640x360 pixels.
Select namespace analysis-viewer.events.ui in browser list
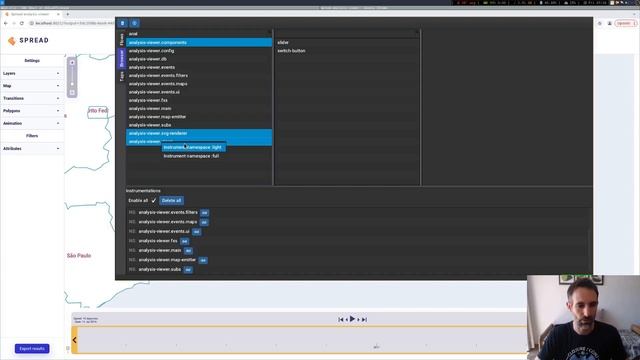tap(199, 92)
